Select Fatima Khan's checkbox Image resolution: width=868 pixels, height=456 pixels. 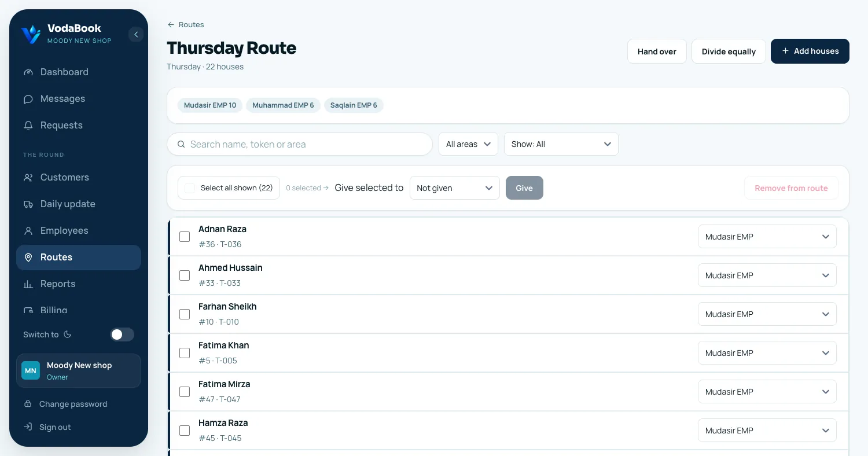[185, 353]
